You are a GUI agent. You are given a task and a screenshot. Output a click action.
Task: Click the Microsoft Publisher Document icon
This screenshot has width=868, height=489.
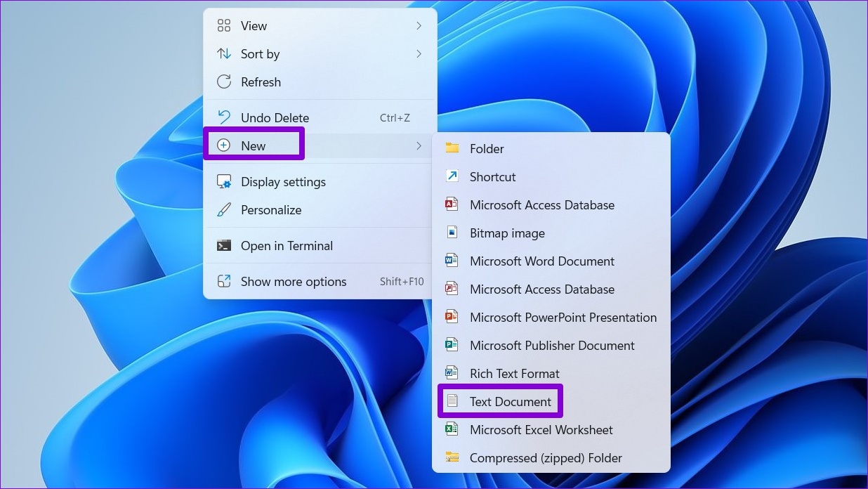[x=452, y=345]
